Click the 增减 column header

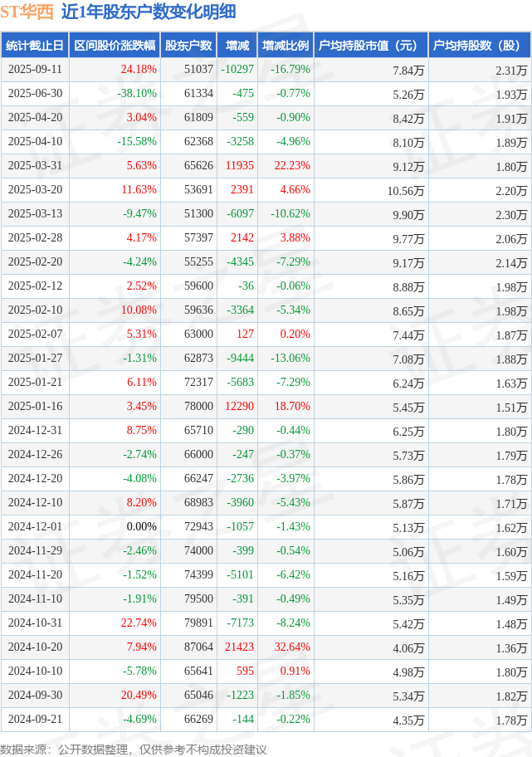click(x=237, y=46)
